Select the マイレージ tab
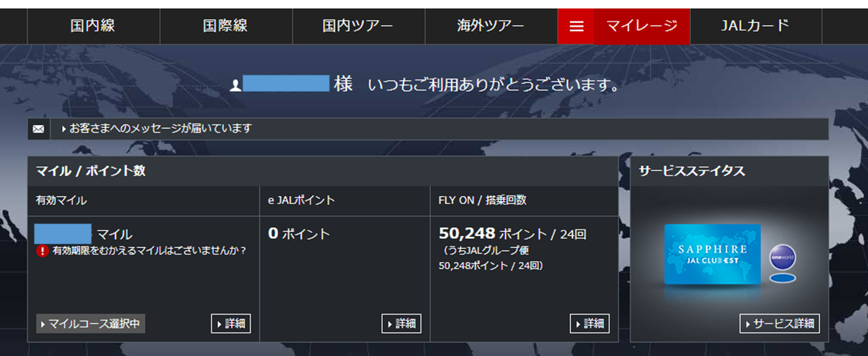Screen dimensions: 868x356 point(642,26)
